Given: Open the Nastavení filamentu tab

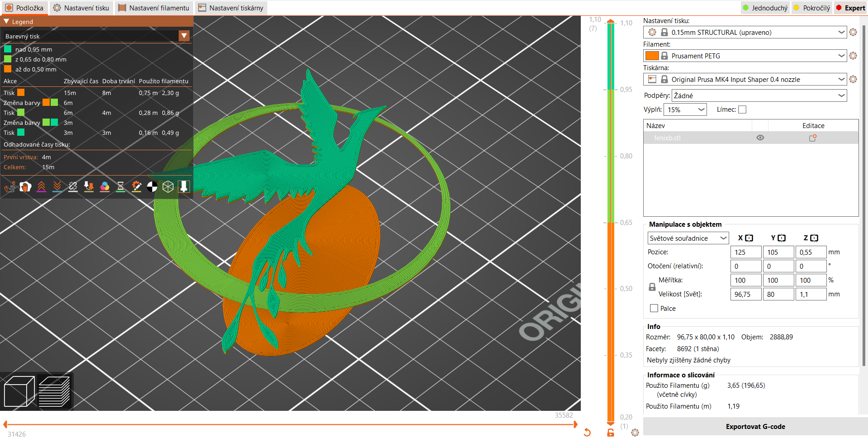Looking at the screenshot, I should (x=154, y=8).
